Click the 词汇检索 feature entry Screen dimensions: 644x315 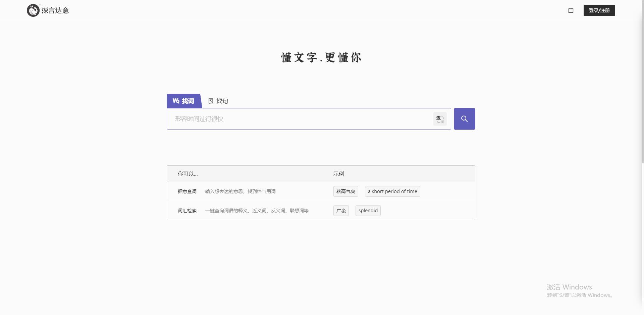coord(187,211)
